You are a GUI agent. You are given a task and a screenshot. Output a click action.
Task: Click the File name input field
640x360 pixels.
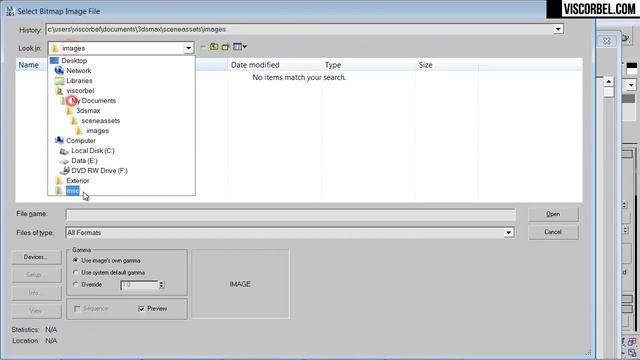[x=291, y=214]
